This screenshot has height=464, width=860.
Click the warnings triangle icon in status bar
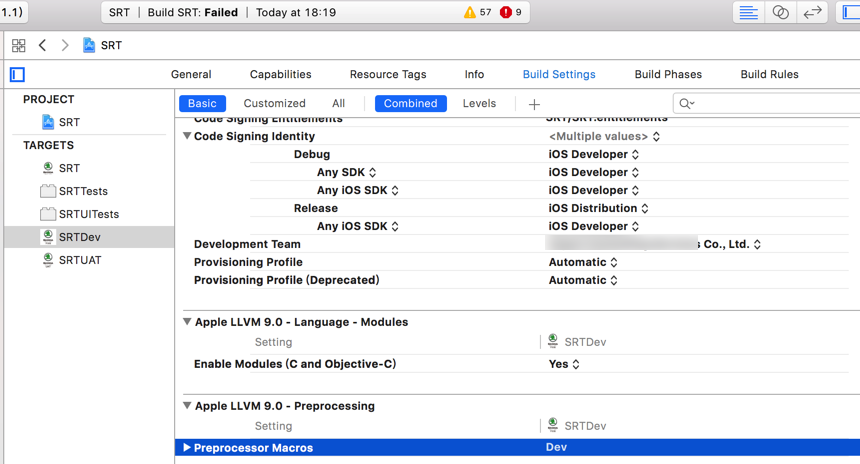point(470,13)
